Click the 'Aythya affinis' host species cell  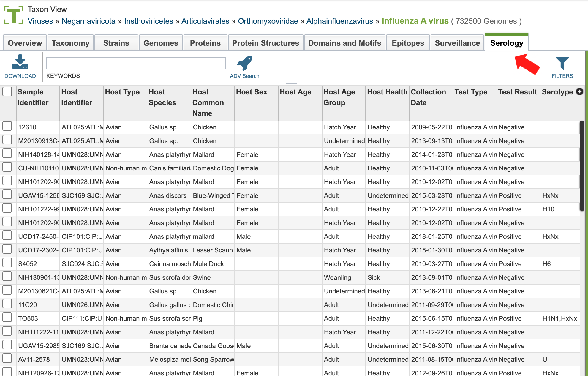click(168, 250)
